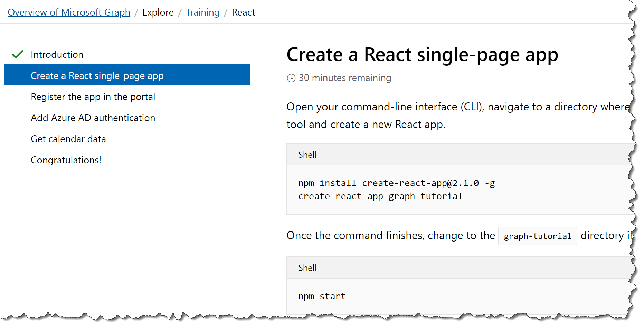
Task: Open the Get calendar data section
Action: point(68,139)
